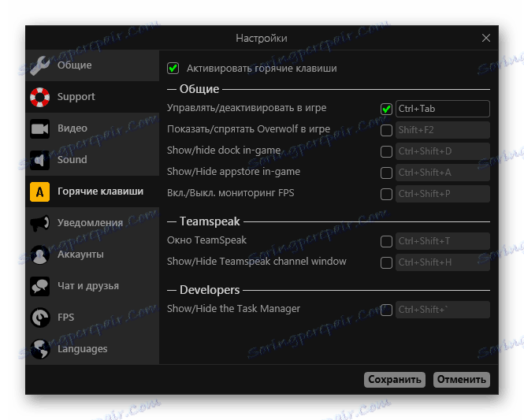
Task: Enable Show/Hide the Task Manager checkbox
Action: (386, 310)
